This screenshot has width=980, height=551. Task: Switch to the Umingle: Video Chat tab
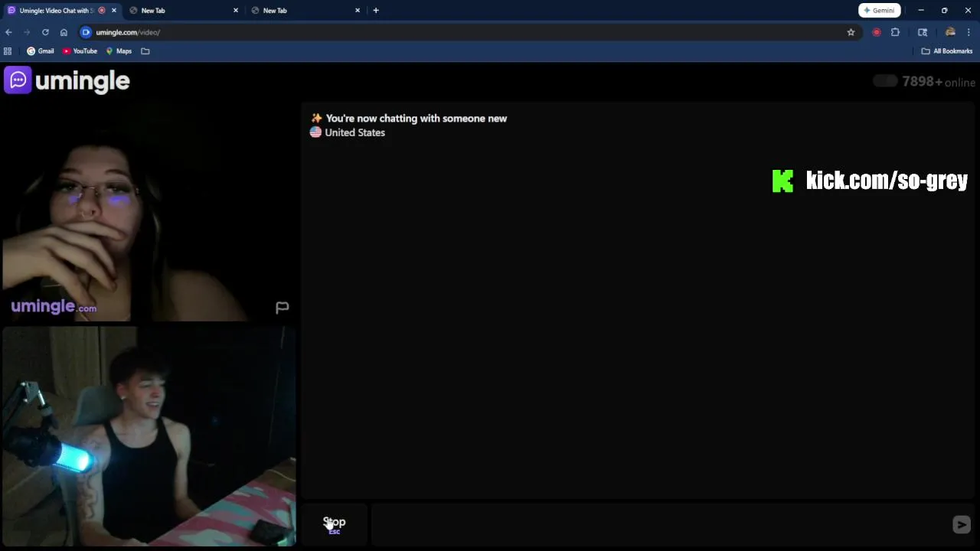pyautogui.click(x=57, y=11)
